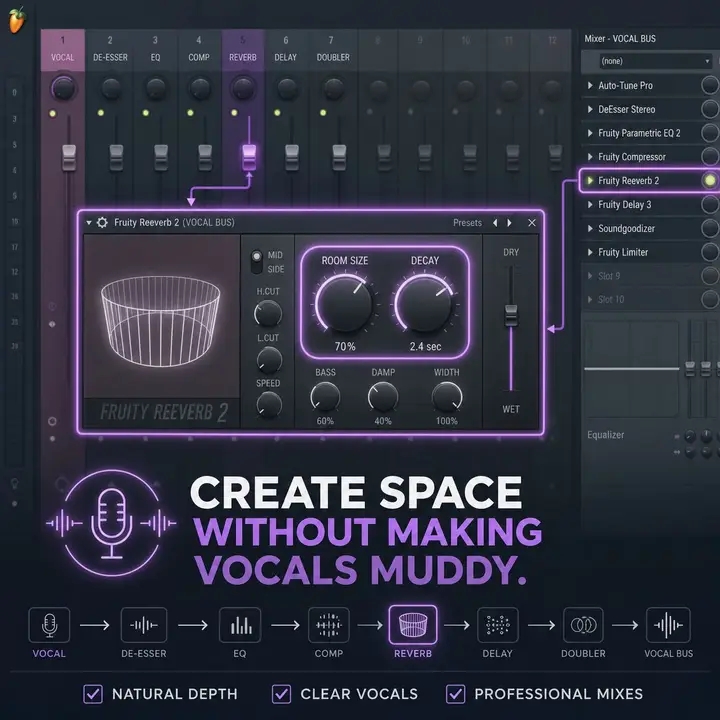Select the DE-ESSER mixer track
This screenshot has height=720, width=720.
click(x=110, y=50)
